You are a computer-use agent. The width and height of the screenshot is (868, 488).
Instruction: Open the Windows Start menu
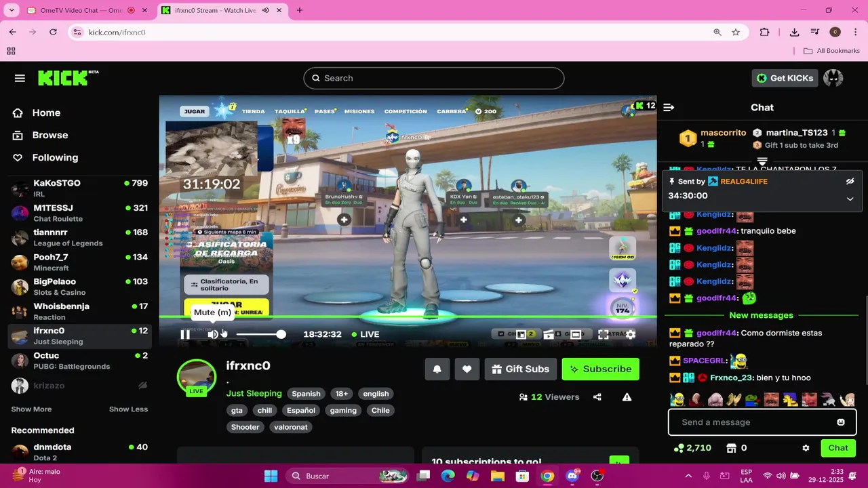coord(271,476)
